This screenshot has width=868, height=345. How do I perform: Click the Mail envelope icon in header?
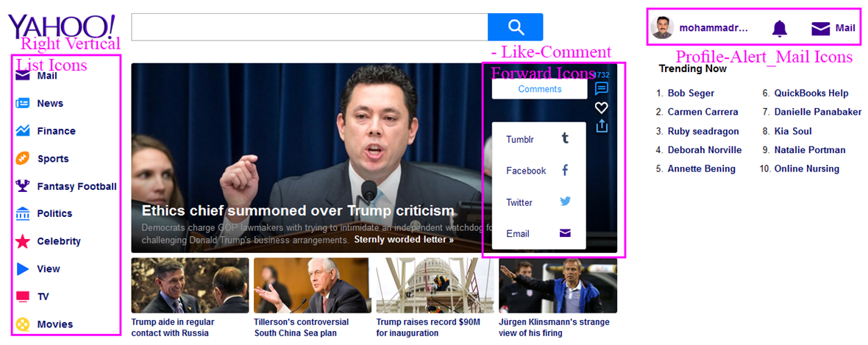(x=820, y=29)
